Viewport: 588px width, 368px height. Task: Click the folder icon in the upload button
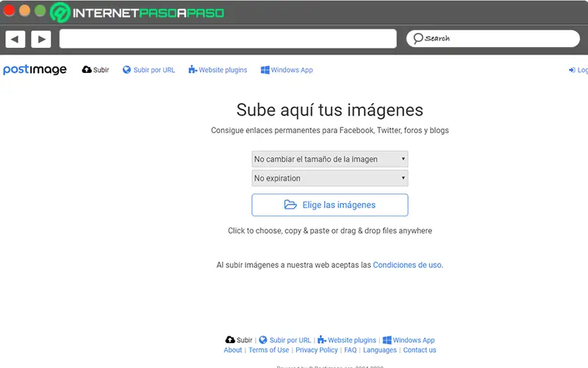click(290, 205)
